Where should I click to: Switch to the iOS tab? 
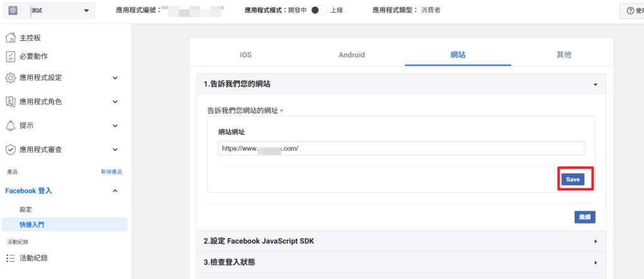246,55
